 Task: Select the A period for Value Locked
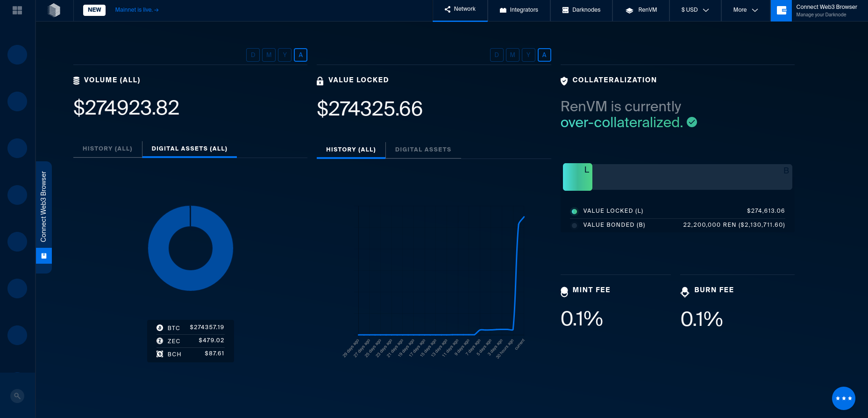click(544, 55)
